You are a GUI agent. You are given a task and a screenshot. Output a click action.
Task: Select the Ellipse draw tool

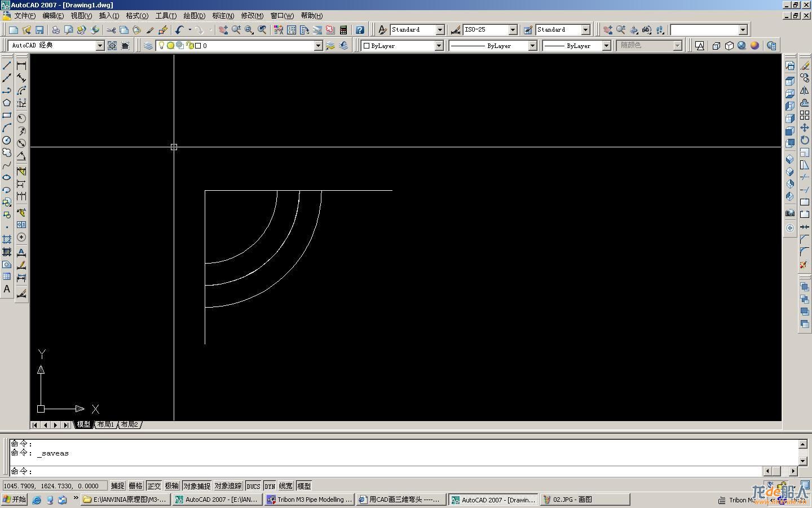click(7, 177)
